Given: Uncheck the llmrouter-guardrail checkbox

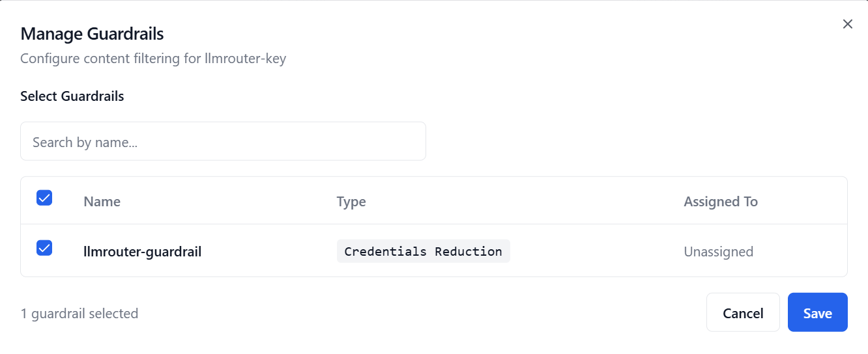Looking at the screenshot, I should click(x=44, y=248).
